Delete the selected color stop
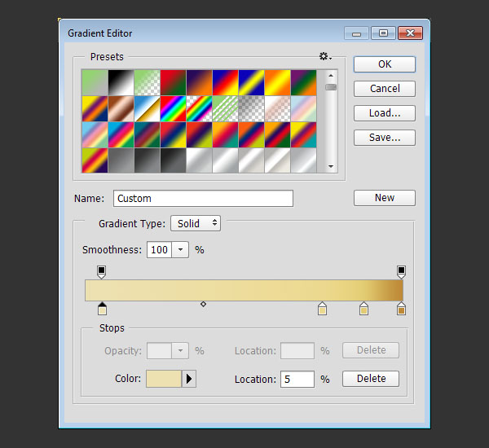 (x=371, y=379)
